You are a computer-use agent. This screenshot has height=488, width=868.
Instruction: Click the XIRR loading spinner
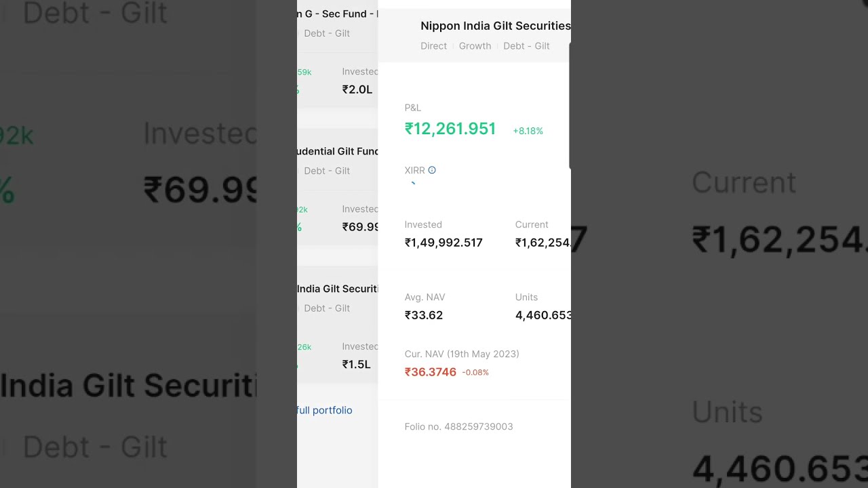tap(412, 184)
